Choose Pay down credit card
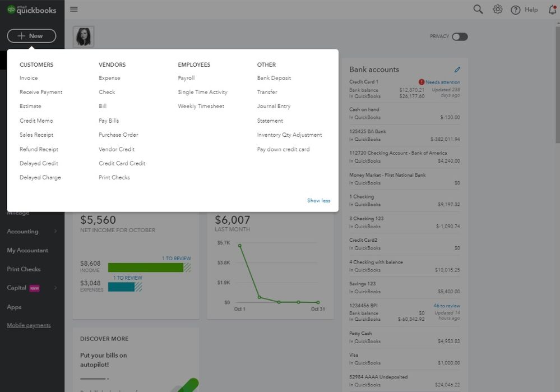The image size is (560, 392). (x=284, y=149)
